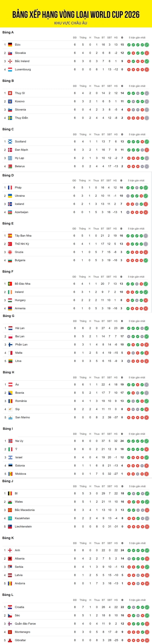Click the Spain flag beside Tây Ban Nha
This screenshot has width=152, height=644.
[10, 236]
